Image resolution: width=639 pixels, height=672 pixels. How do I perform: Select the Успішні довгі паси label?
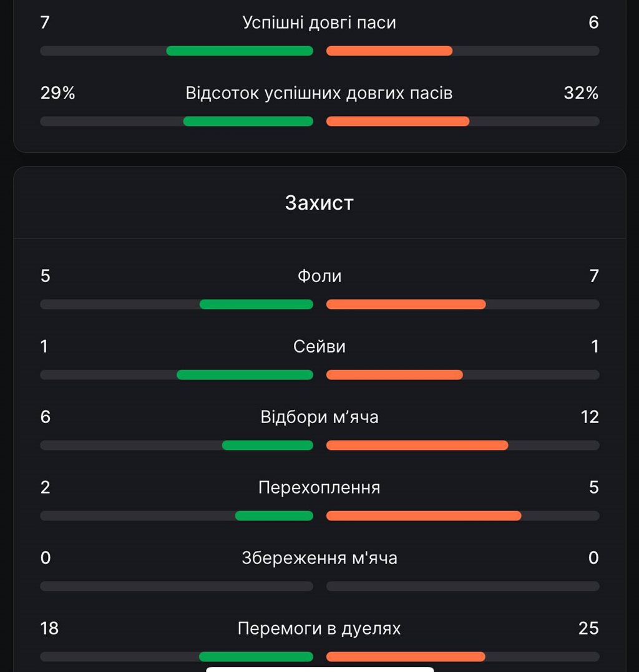tap(319, 22)
